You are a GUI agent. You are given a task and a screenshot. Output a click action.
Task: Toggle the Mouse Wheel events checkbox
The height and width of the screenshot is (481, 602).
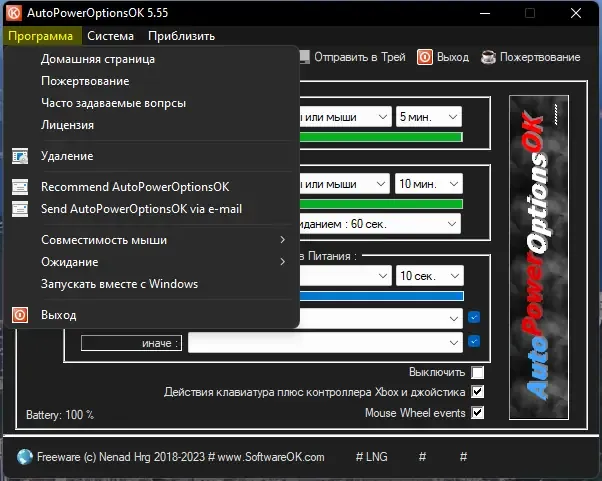478,413
